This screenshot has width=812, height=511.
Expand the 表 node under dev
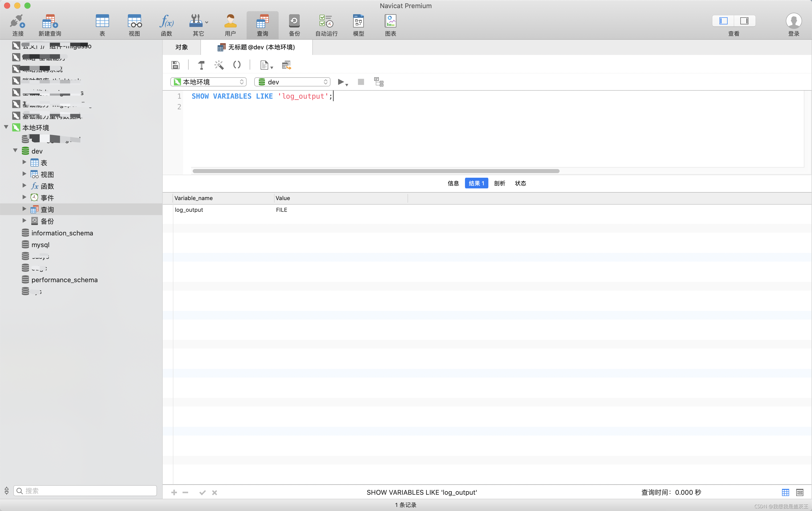24,162
